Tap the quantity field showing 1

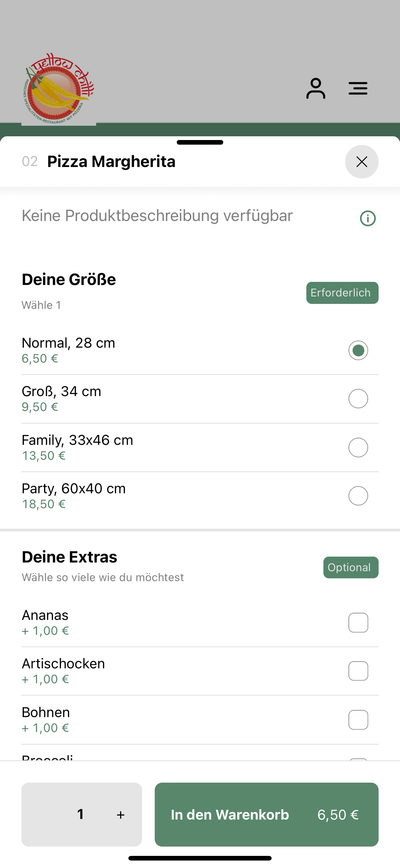point(81,814)
